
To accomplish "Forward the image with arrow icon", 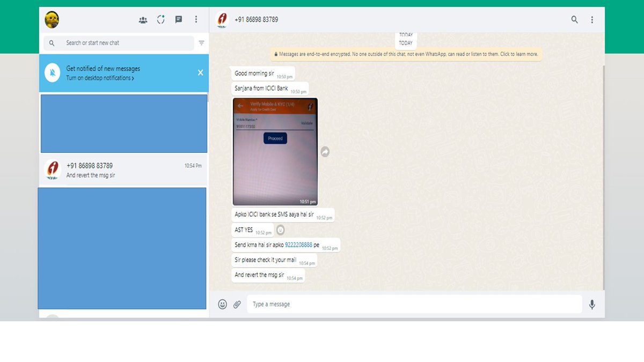I will pos(325,152).
